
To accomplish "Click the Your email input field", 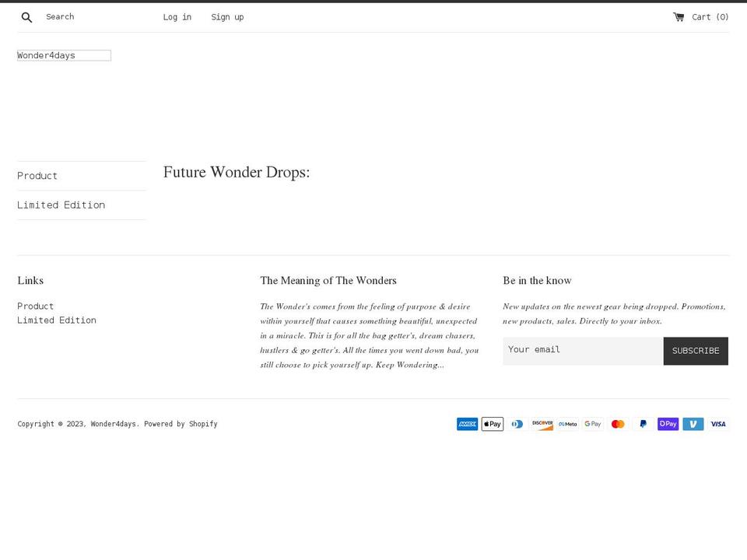I will pos(580,350).
